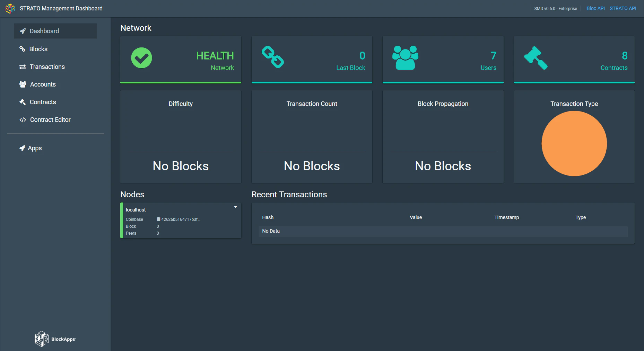Click the STRATO logo icon in header

pyautogui.click(x=10, y=8)
